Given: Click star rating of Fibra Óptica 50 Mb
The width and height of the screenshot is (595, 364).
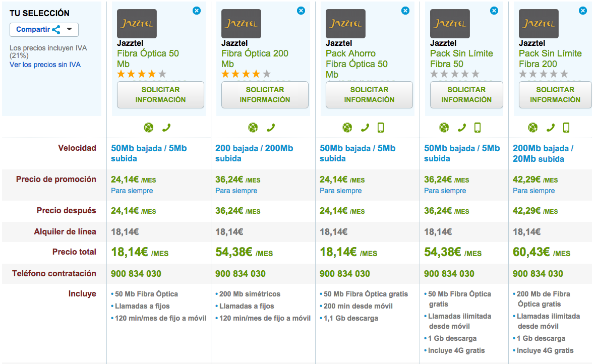Looking at the screenshot, I should point(142,74).
